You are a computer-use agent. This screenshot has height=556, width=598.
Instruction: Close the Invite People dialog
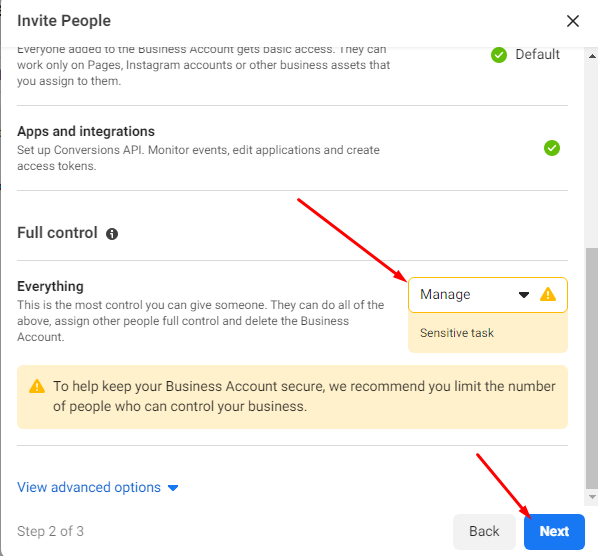tap(572, 21)
